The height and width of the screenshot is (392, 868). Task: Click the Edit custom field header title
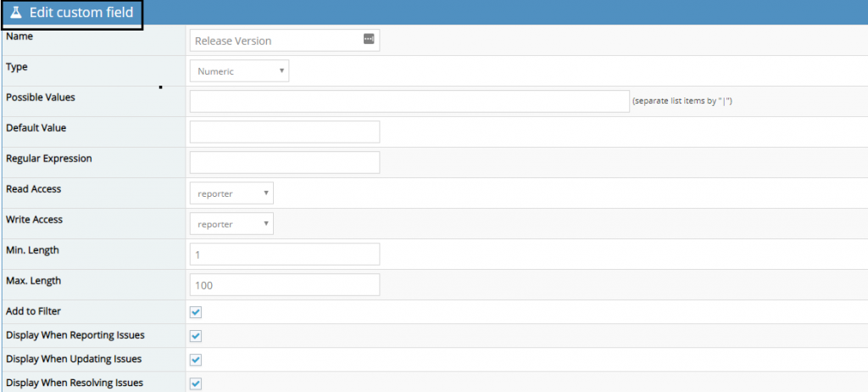[81, 13]
